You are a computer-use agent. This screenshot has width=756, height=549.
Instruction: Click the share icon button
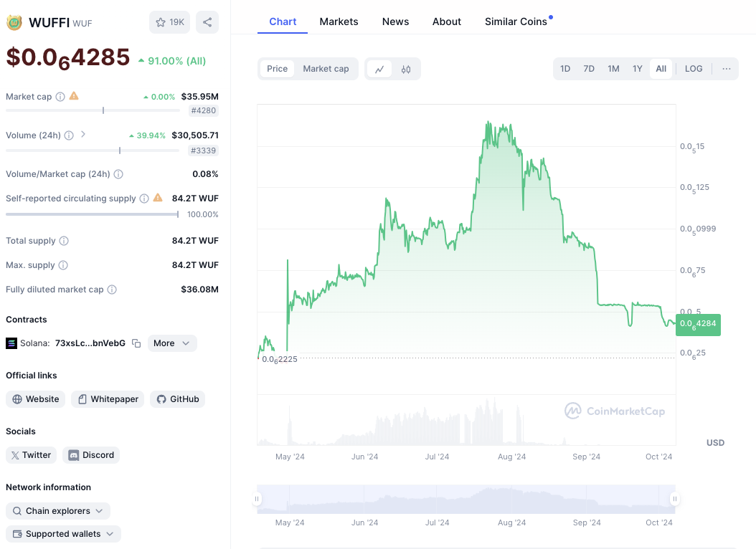tap(207, 22)
